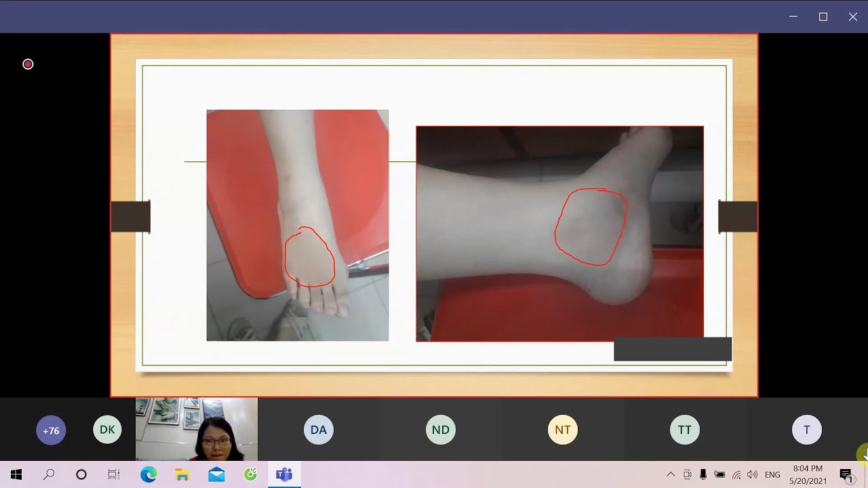Select participant avatar T
The width and height of the screenshot is (868, 488).
807,430
